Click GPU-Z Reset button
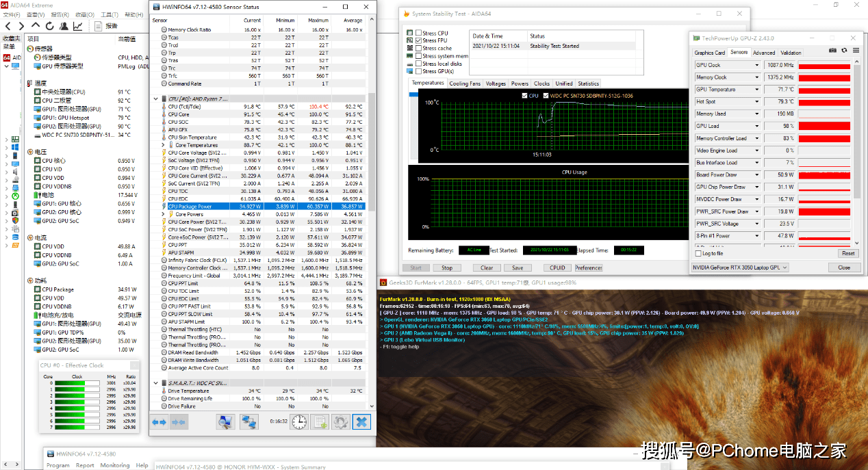The height and width of the screenshot is (470, 868). (848, 254)
